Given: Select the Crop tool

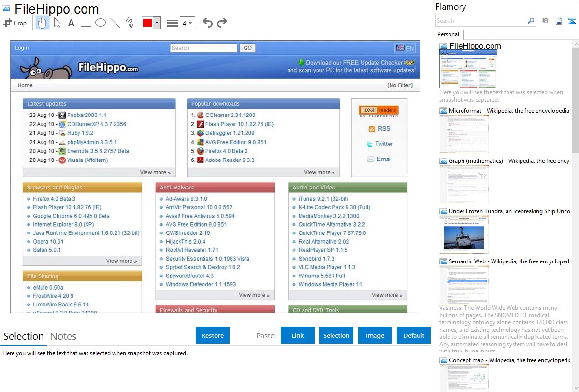Looking at the screenshot, I should click(x=15, y=23).
